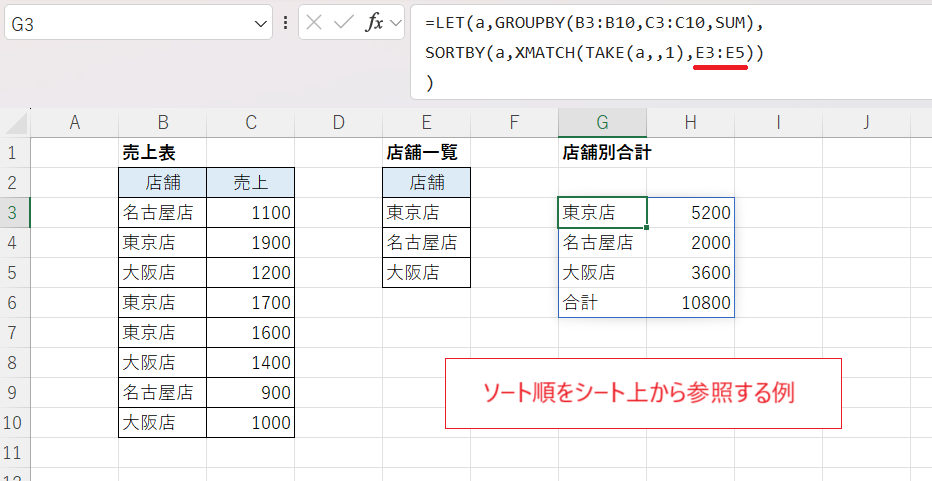Click the 店舗一覧 title cell
The image size is (932, 481).
(427, 153)
